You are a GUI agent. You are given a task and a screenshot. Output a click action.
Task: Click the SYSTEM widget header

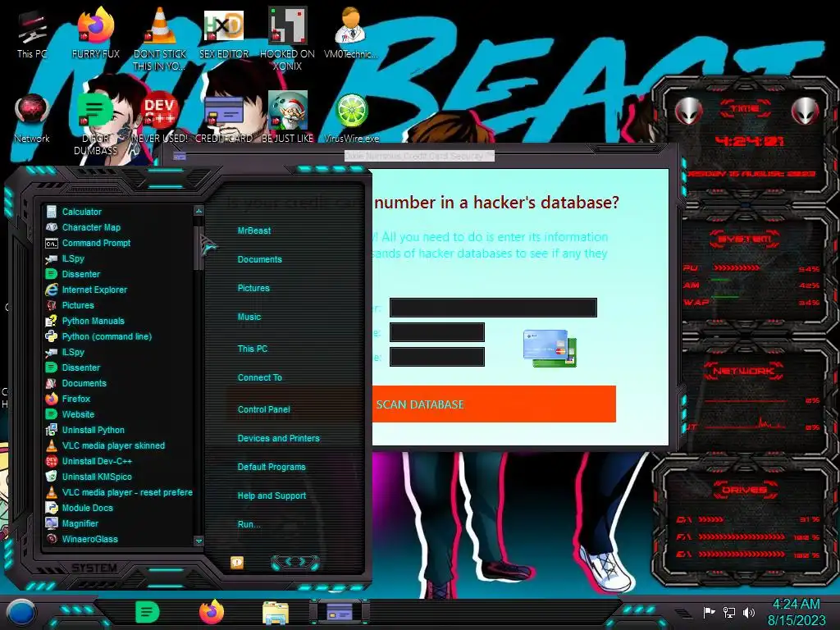pos(743,239)
